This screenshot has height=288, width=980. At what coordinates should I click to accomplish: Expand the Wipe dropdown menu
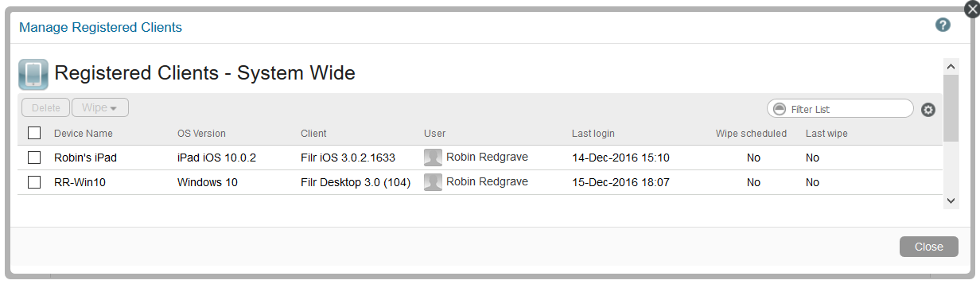coord(100,107)
